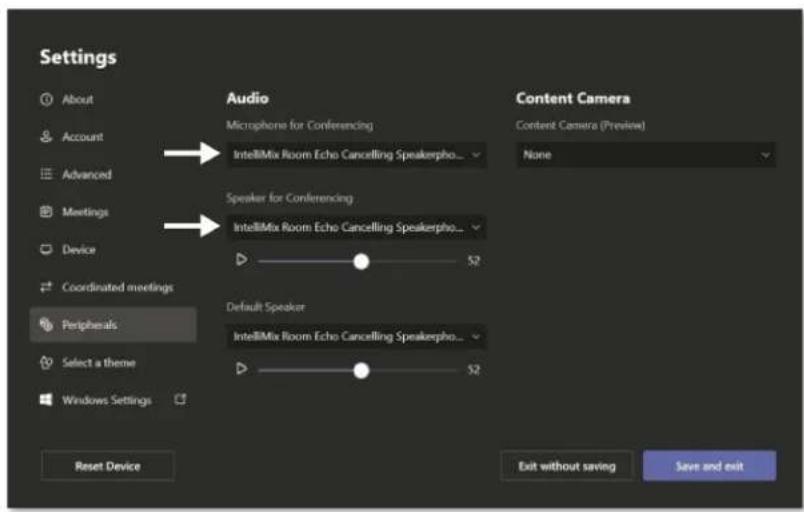Click the Audio section heading
This screenshot has width=804, height=512.
pos(248,98)
